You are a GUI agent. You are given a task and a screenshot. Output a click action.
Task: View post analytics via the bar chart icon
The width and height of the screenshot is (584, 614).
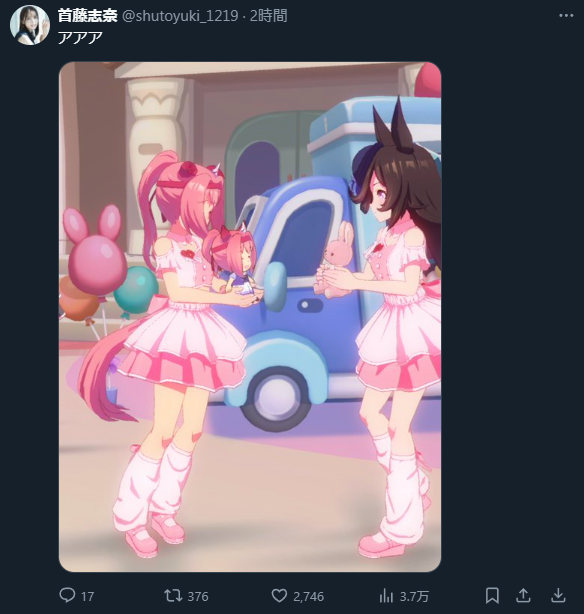click(x=386, y=596)
